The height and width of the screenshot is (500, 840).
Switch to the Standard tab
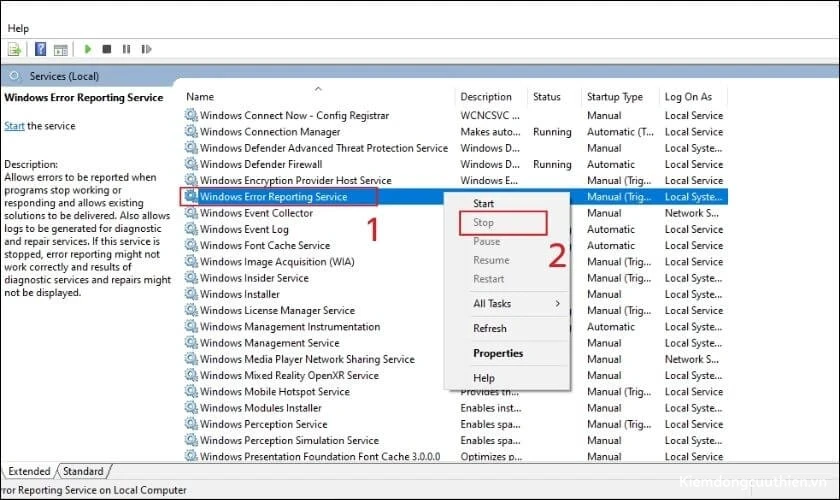83,471
